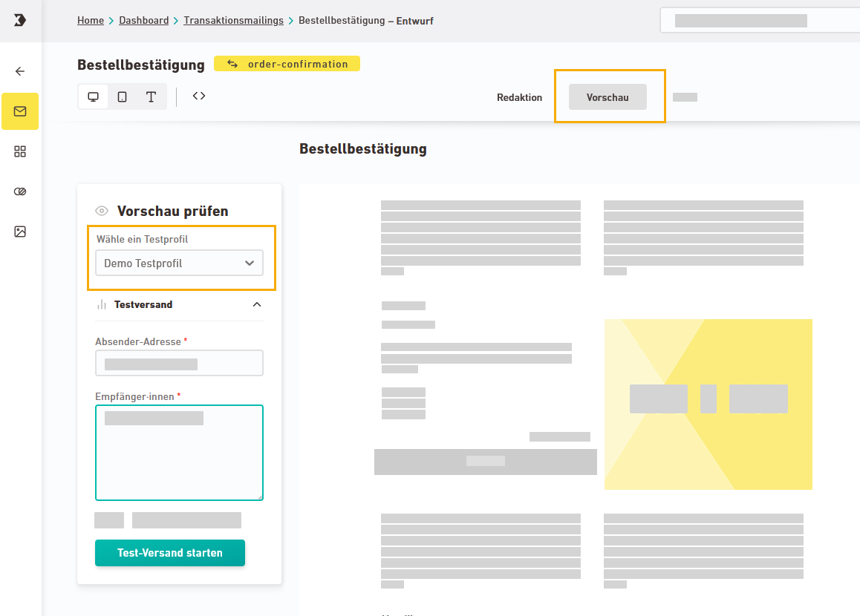This screenshot has height=616, width=860.
Task: Navigate to Dashboard breadcrumb link
Action: tap(143, 21)
